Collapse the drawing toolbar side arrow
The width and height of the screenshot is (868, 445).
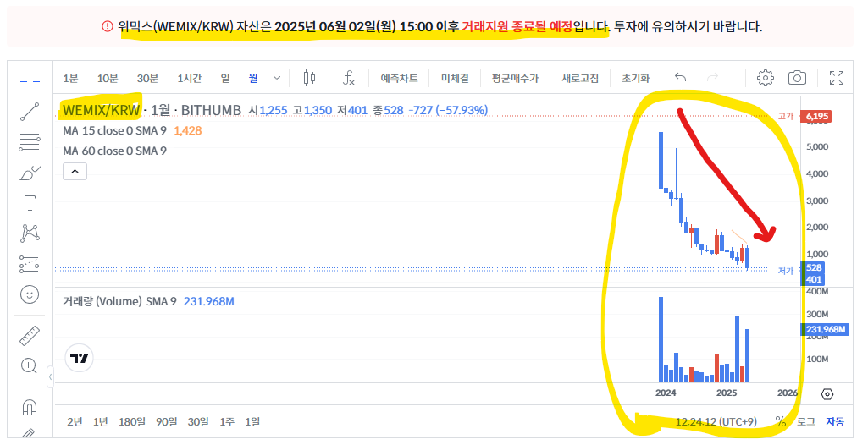[x=50, y=377]
